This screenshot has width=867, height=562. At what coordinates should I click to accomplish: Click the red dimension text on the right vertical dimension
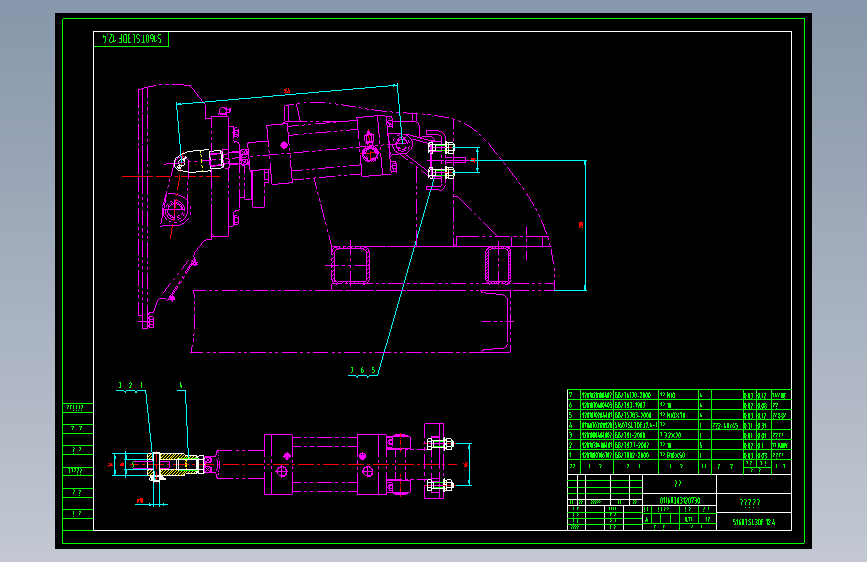[x=581, y=225]
